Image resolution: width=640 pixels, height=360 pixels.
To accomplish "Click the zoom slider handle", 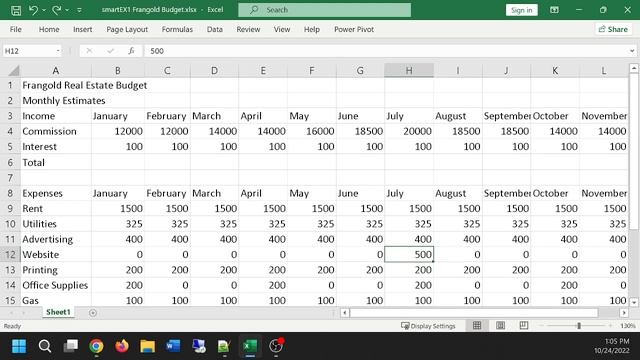I will click(579, 325).
